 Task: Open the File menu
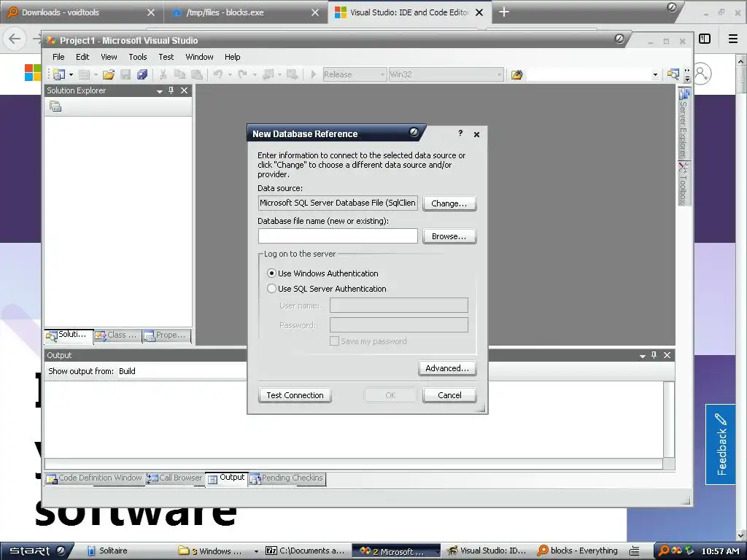click(x=58, y=57)
